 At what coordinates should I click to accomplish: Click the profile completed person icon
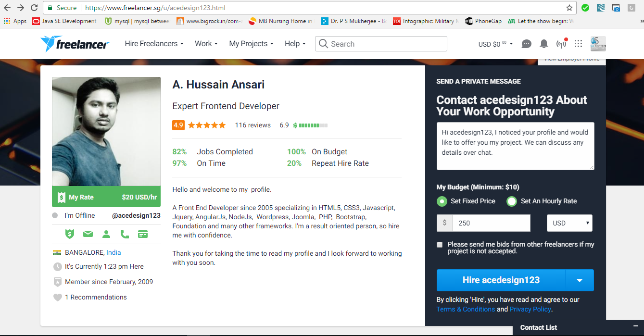pos(106,234)
